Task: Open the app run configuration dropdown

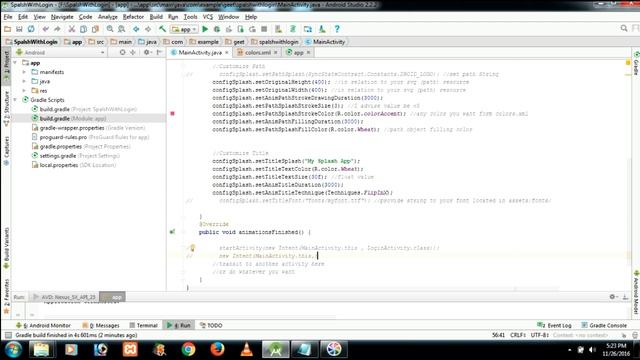Action: click(x=184, y=29)
